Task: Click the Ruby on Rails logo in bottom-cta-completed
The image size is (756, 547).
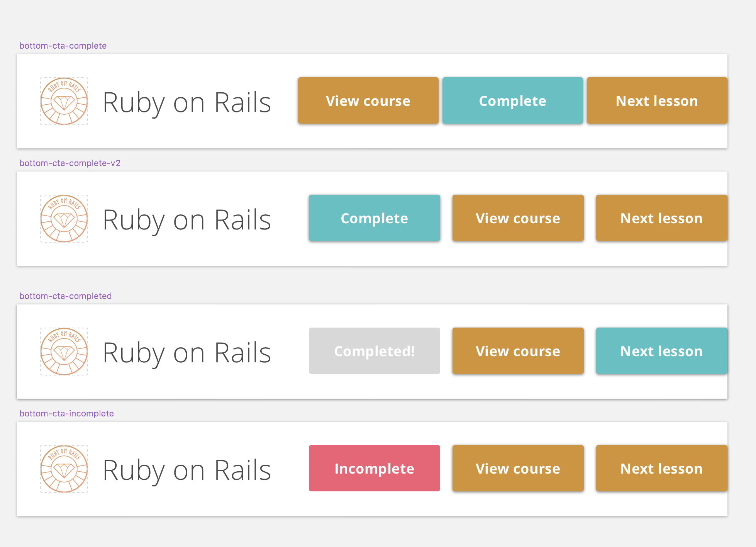Action: [64, 352]
